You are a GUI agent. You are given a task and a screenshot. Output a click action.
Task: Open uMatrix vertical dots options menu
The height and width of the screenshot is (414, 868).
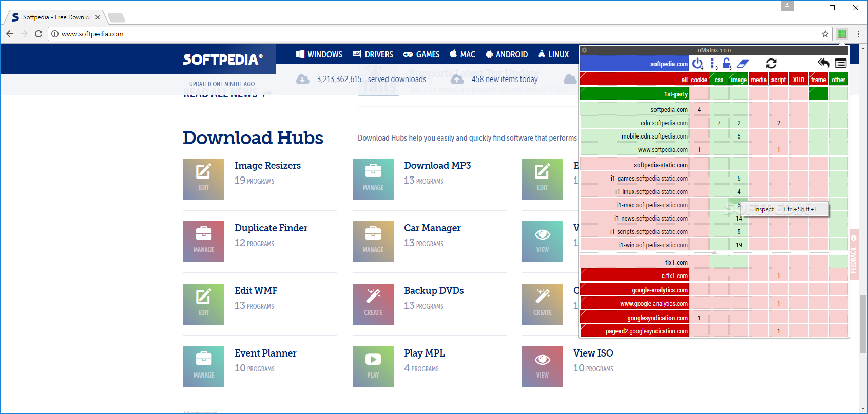point(712,63)
